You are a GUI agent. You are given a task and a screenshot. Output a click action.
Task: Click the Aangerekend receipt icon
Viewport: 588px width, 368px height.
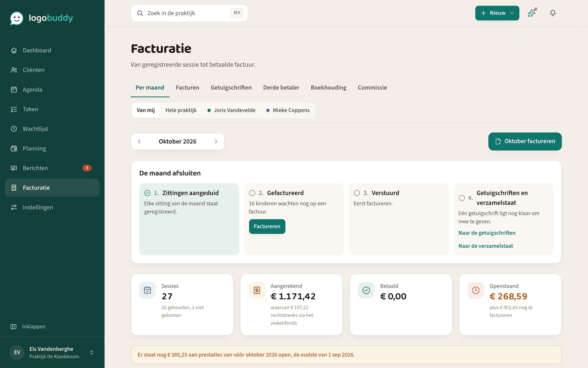tap(257, 290)
